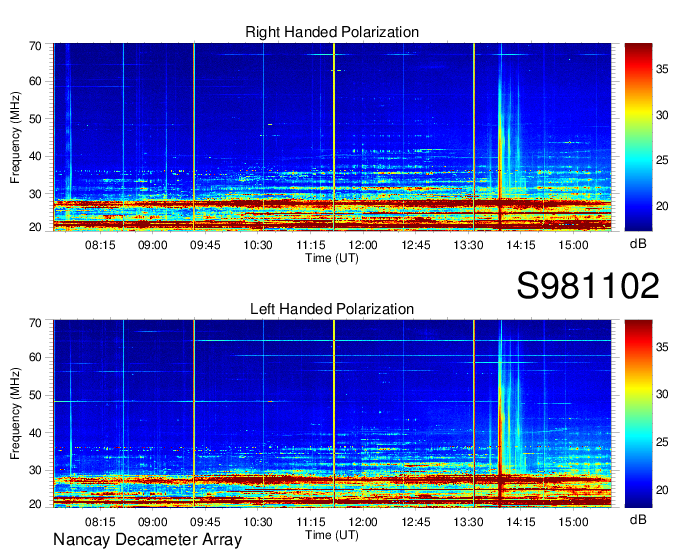Select the 12:00 time tick under Right Handed plot
This screenshot has width=680, height=552.
(x=363, y=245)
